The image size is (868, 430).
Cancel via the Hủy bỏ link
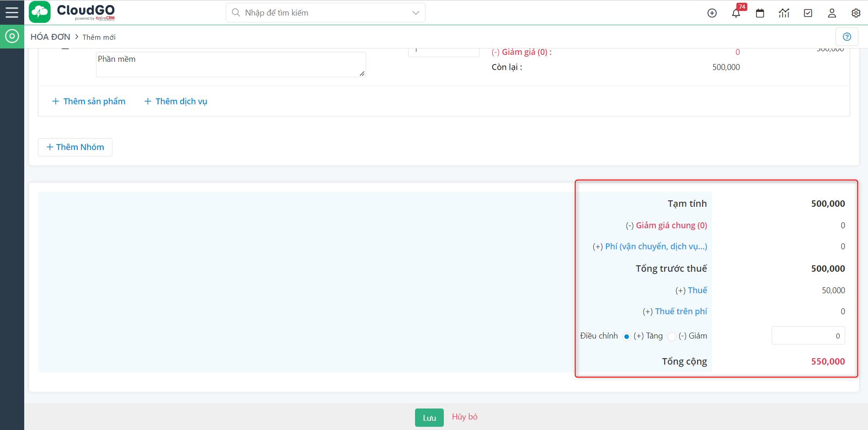click(464, 417)
